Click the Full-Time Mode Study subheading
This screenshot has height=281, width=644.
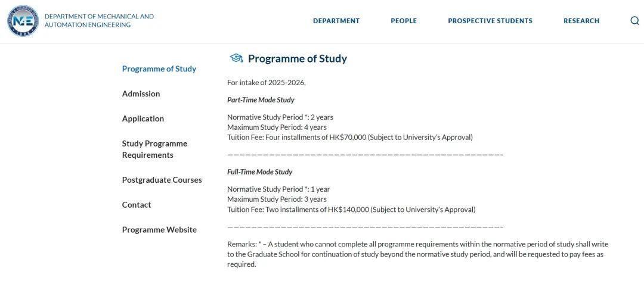(x=259, y=172)
